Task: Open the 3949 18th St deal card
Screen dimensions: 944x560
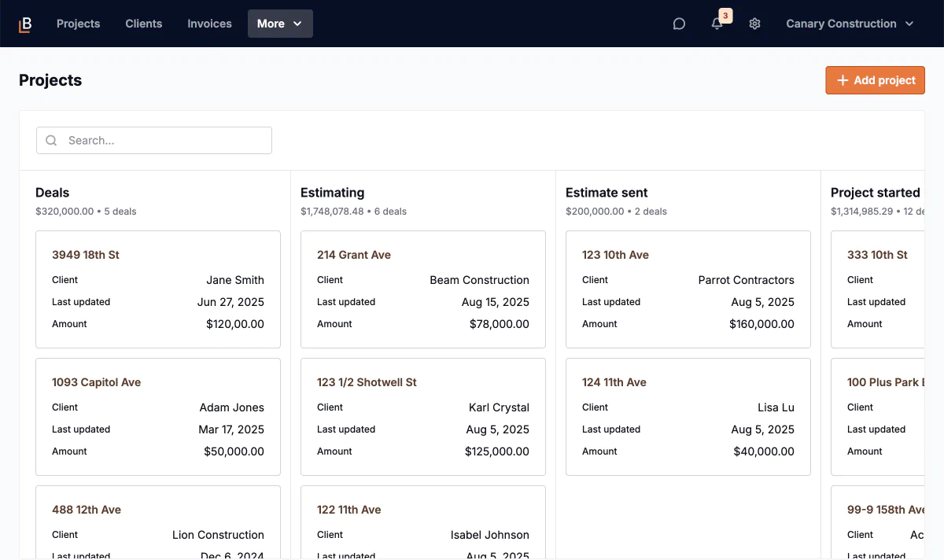Action: point(158,289)
